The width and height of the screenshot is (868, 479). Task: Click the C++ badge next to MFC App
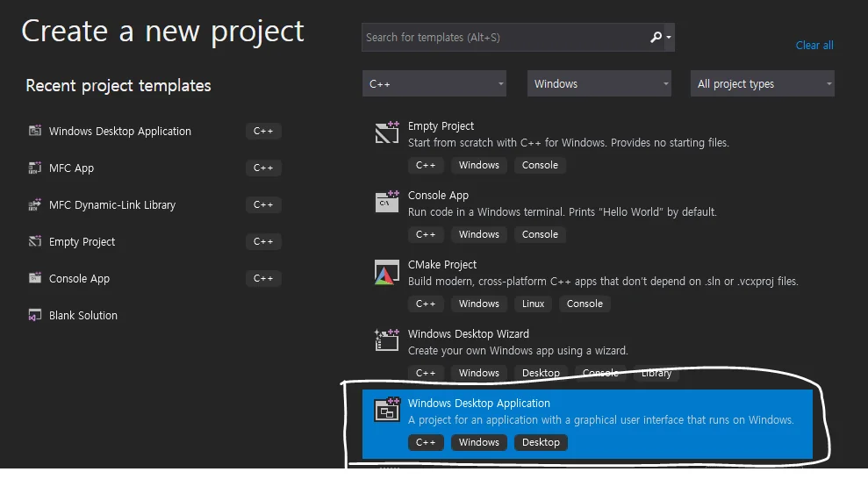pyautogui.click(x=263, y=168)
